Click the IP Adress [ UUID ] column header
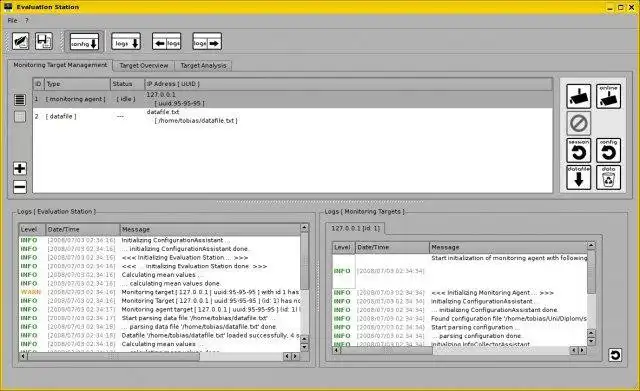The height and width of the screenshot is (391, 640). point(348,84)
